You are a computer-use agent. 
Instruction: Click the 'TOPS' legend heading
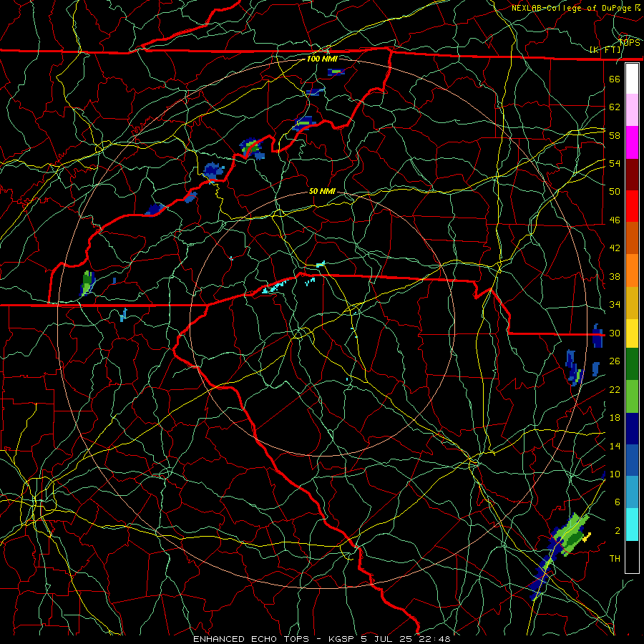(629, 43)
